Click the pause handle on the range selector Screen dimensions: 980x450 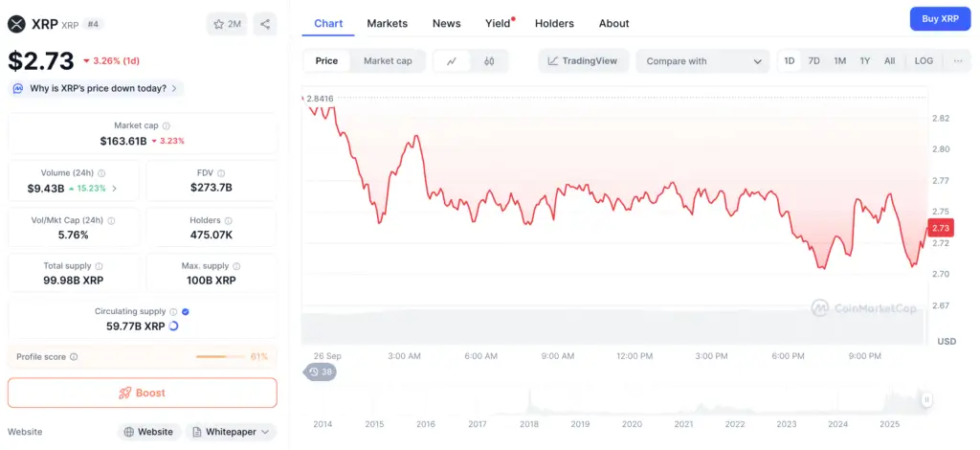[x=926, y=399]
